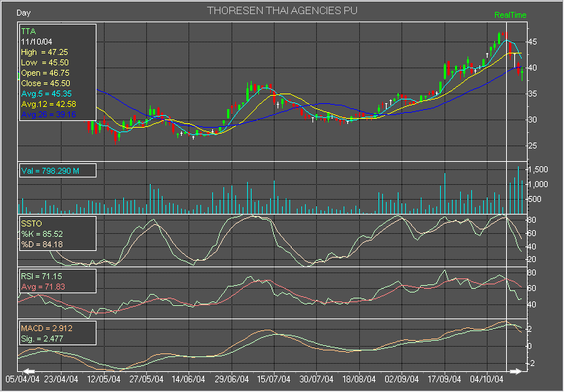Click the 18/08/04 date axis label
Viewport: 564px width, 392px height.
(x=359, y=379)
